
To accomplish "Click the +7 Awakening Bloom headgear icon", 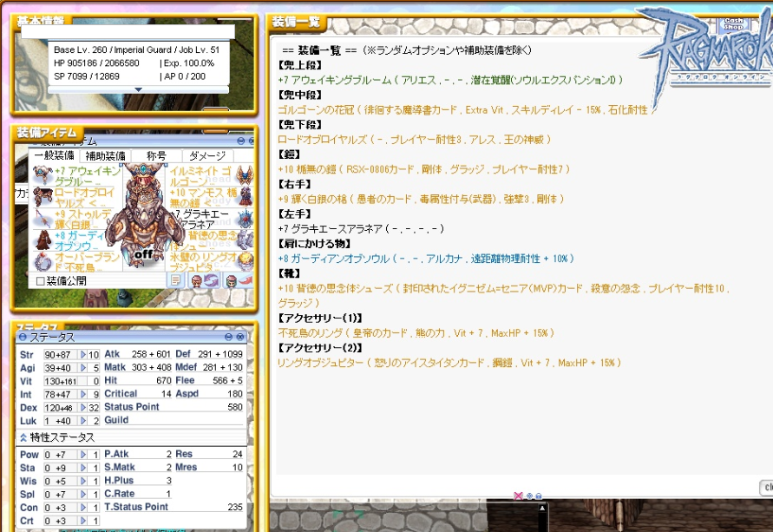I will pyautogui.click(x=42, y=174).
